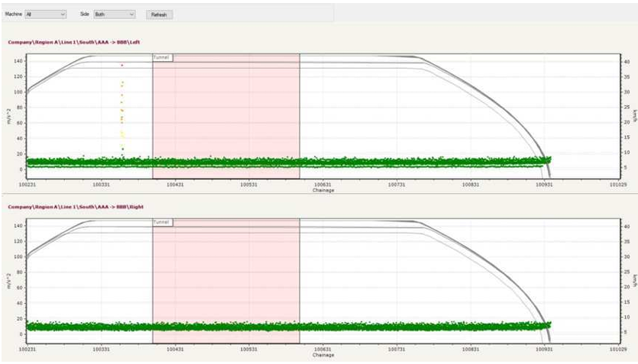Open the Machine dropdown
Screen dimensions: 638x364
point(46,14)
